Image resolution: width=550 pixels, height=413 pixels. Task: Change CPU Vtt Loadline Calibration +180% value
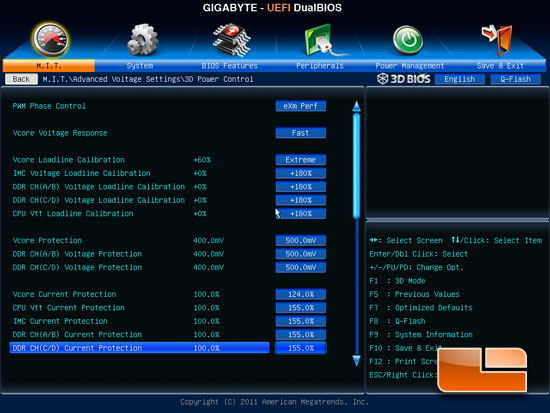pyautogui.click(x=301, y=213)
